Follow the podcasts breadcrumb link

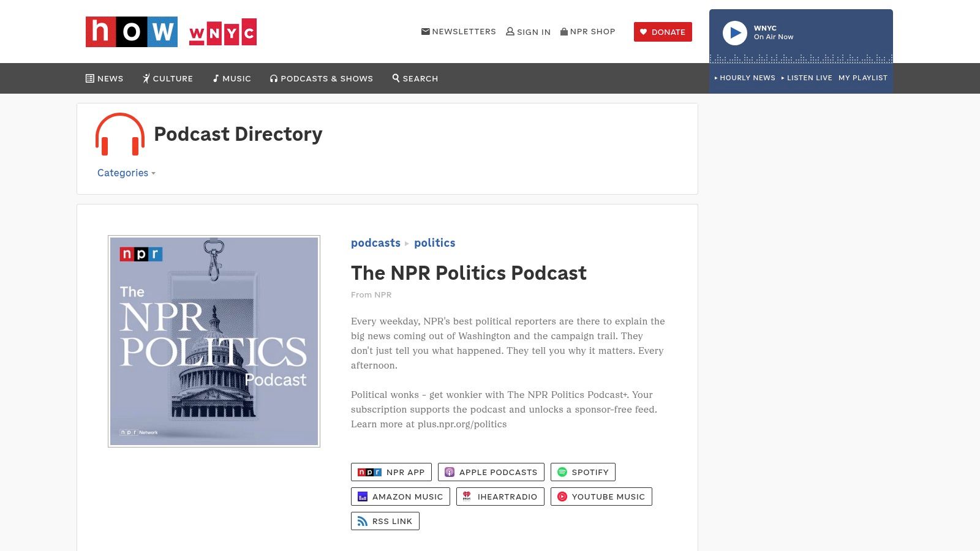375,243
